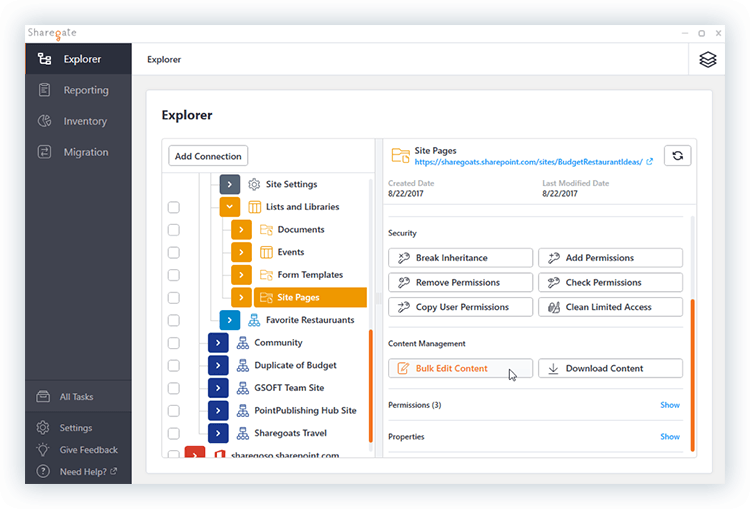Expand the Site Pages chevron
This screenshot has height=509, width=750.
coord(242,297)
